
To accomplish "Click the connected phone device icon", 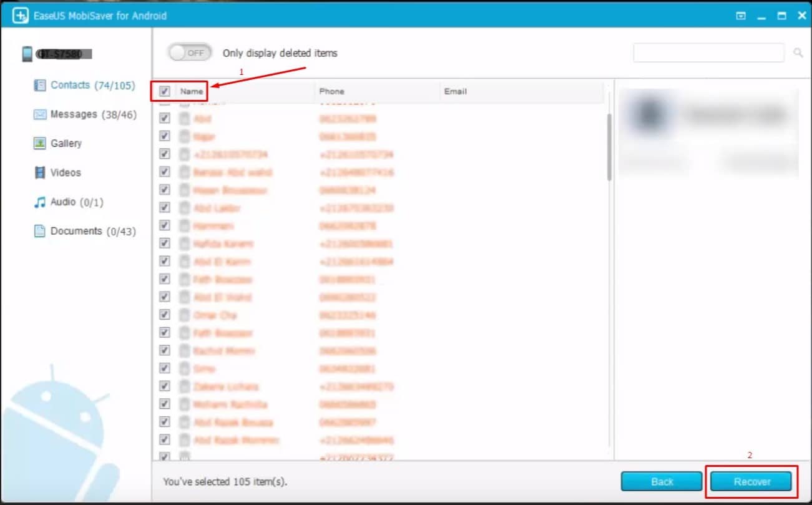I will (27, 54).
